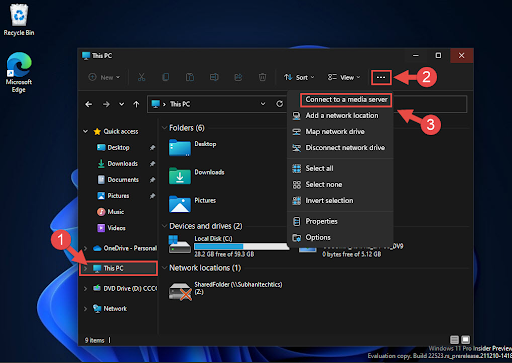This screenshot has width=512, height=363.
Task: Open the See more three-dots menu
Action: [381, 77]
